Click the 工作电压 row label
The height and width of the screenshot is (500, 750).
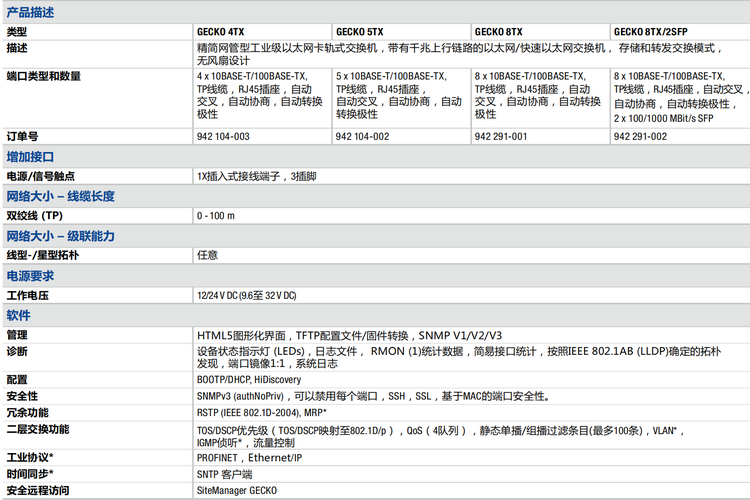point(27,295)
